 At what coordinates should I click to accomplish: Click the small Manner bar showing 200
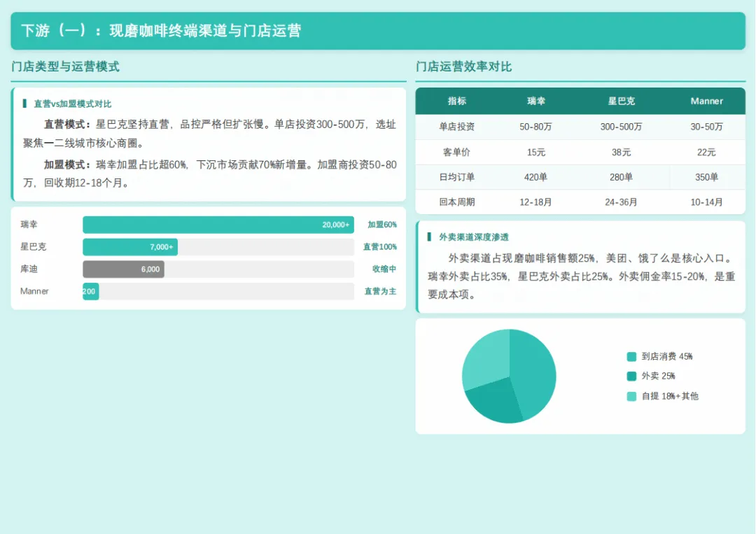[x=90, y=291]
